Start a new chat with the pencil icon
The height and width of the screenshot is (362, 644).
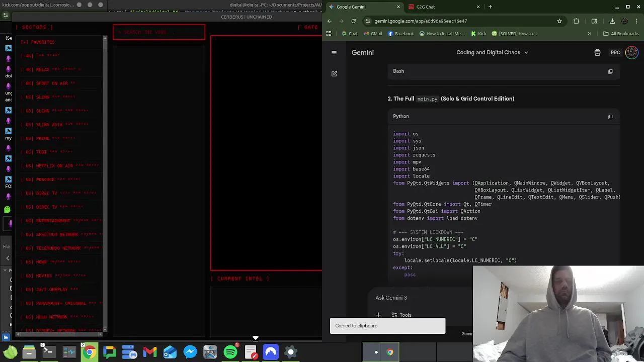pos(334,73)
